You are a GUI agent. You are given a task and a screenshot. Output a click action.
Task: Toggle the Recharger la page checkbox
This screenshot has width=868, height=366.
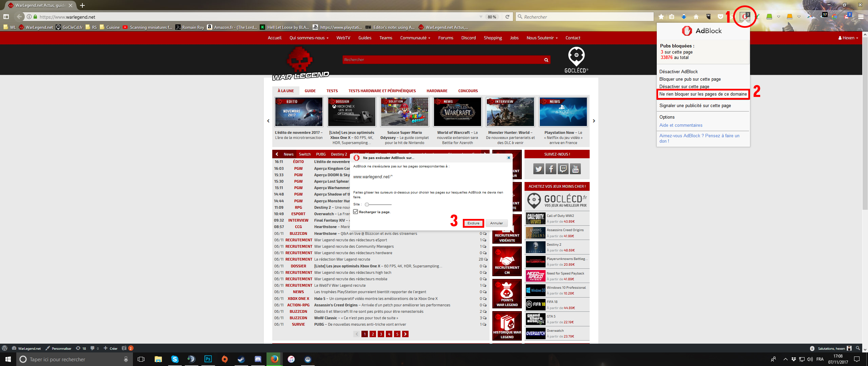pyautogui.click(x=356, y=212)
